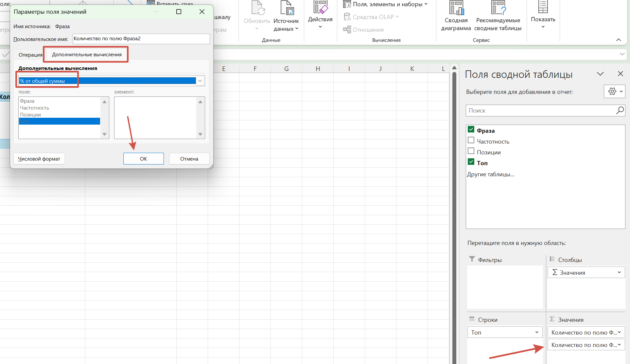The width and height of the screenshot is (630, 364).
Task: Select Частотность in the поле list
Action: [x=59, y=108]
